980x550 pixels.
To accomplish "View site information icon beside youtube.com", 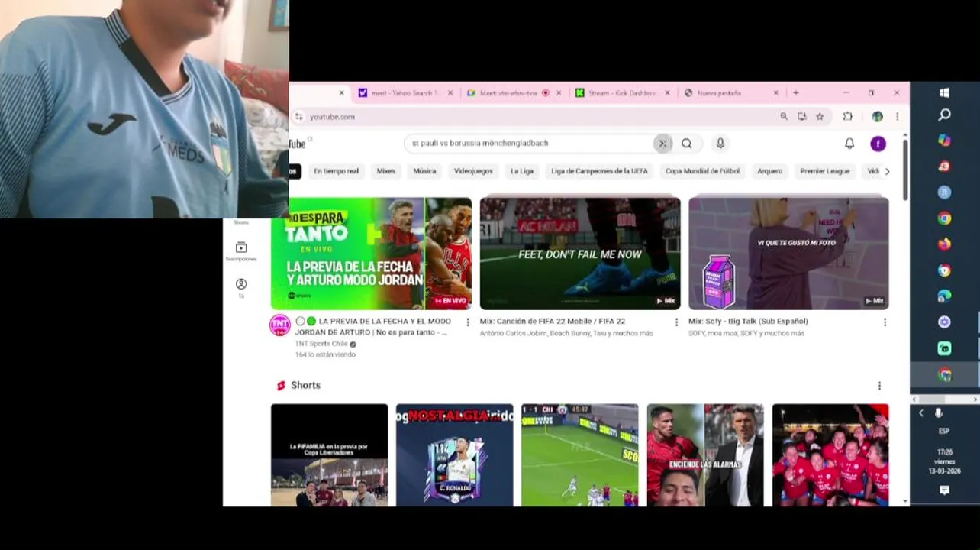I will coord(299,117).
